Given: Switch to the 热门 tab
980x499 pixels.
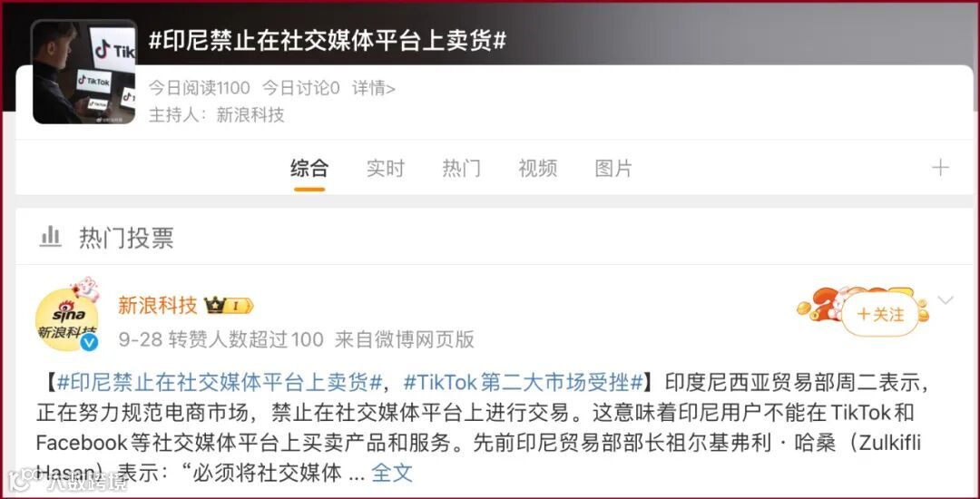Looking at the screenshot, I should 461,168.
